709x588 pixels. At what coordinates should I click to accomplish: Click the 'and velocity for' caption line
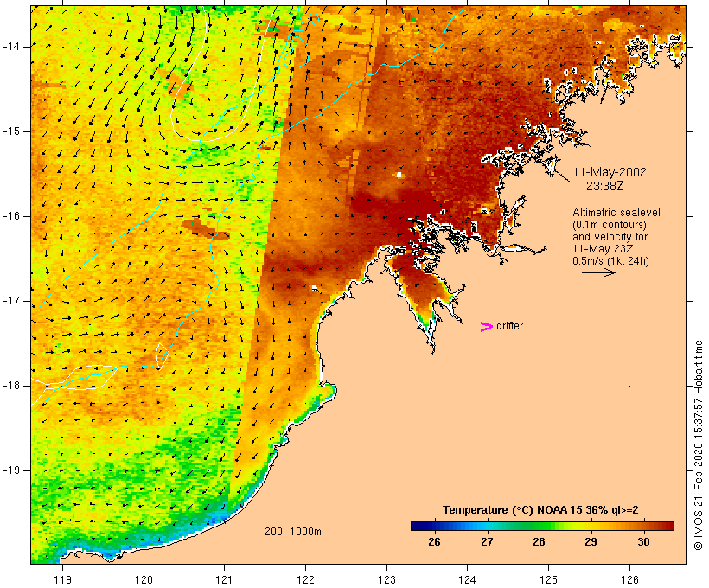coord(610,237)
